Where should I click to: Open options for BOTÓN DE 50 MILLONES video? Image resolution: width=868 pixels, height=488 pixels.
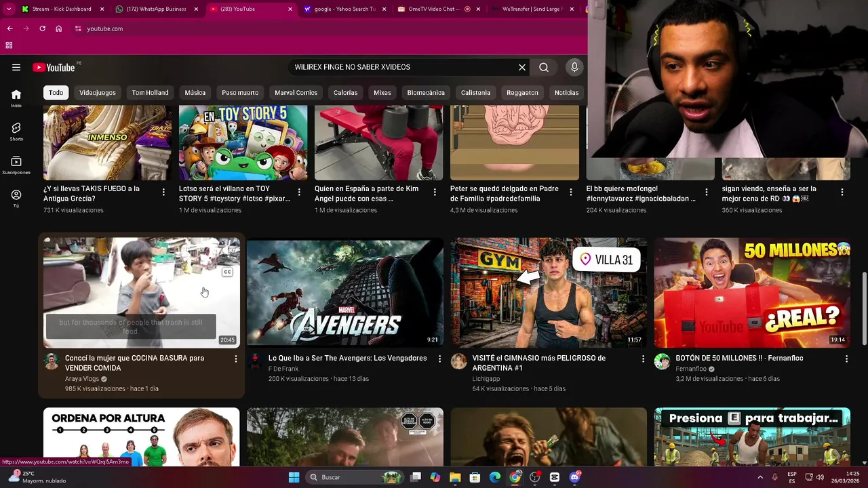[x=846, y=359]
